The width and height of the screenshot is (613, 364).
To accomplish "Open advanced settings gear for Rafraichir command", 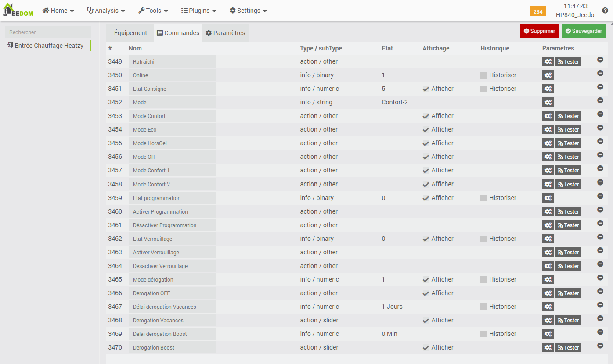I will tap(548, 62).
